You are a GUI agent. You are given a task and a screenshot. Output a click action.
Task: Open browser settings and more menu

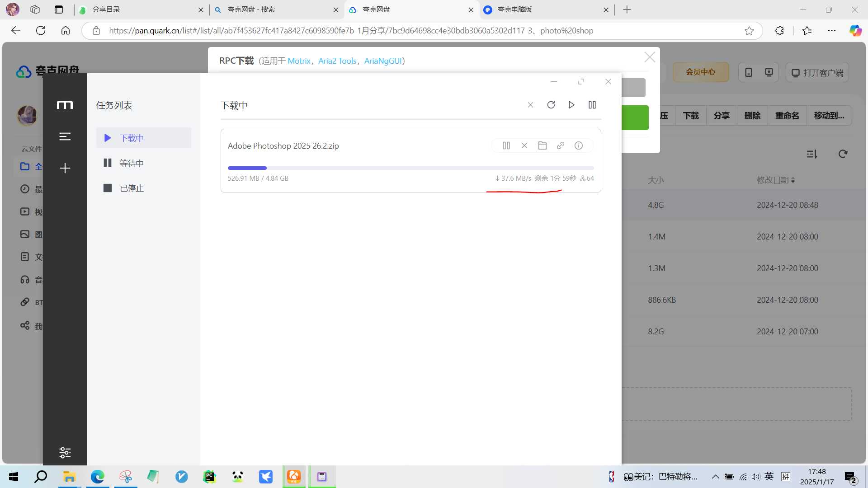[x=832, y=31]
